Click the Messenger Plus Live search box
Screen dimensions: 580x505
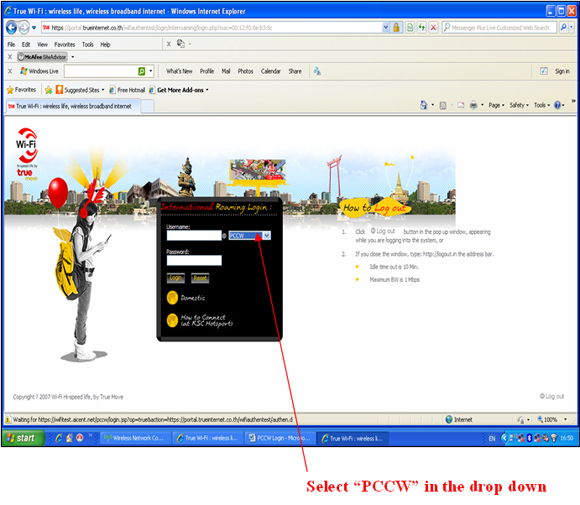point(500,27)
